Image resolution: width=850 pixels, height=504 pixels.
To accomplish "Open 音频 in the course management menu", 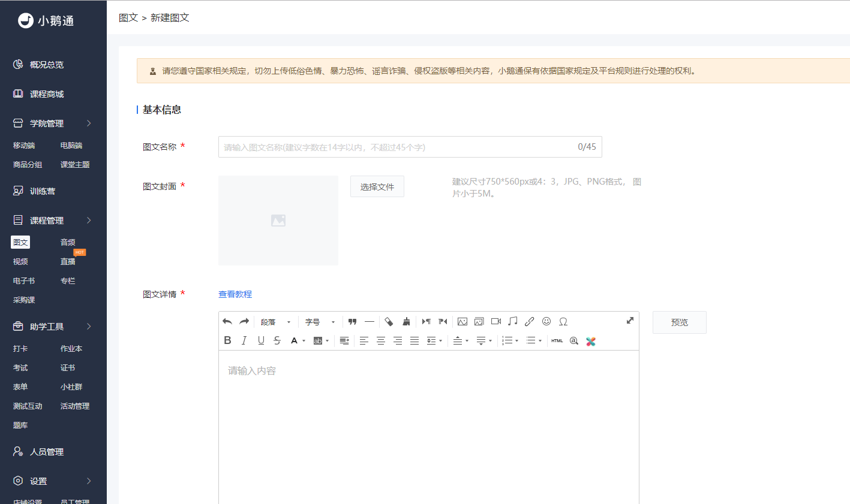I will tap(68, 243).
